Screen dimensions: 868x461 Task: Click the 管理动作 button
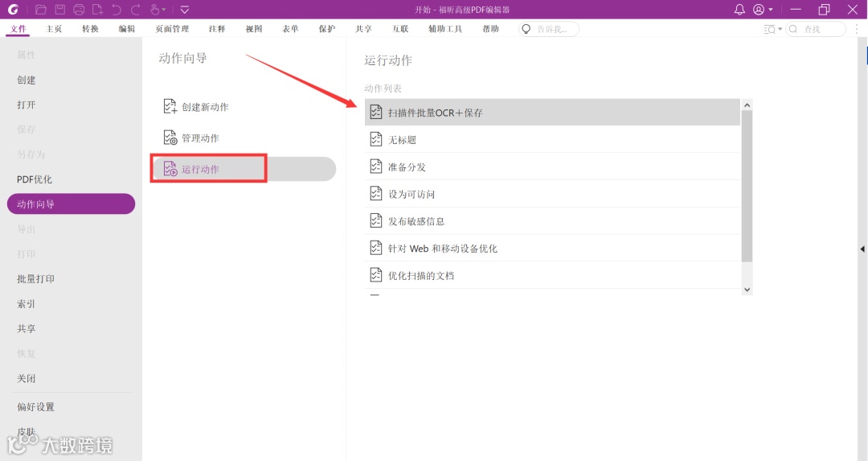(x=191, y=138)
